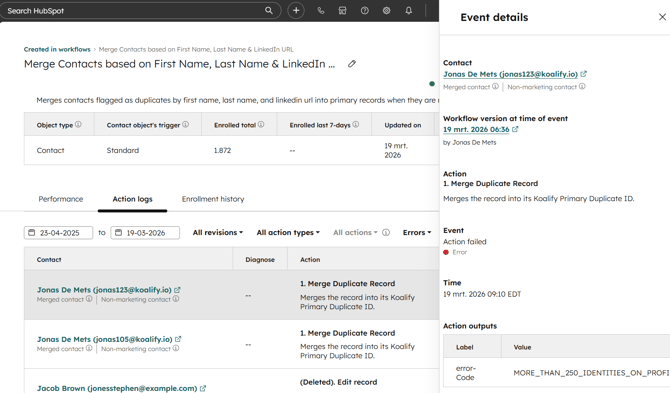Click the Enrolled total value 1.872
The height and width of the screenshot is (393, 670).
coord(222,150)
